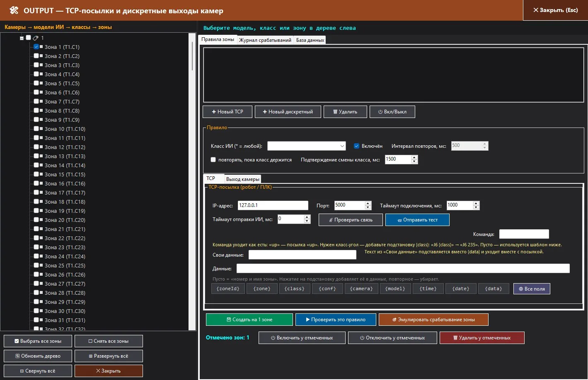Toggle the Включён checkbox
The image size is (588, 380).
tap(356, 146)
